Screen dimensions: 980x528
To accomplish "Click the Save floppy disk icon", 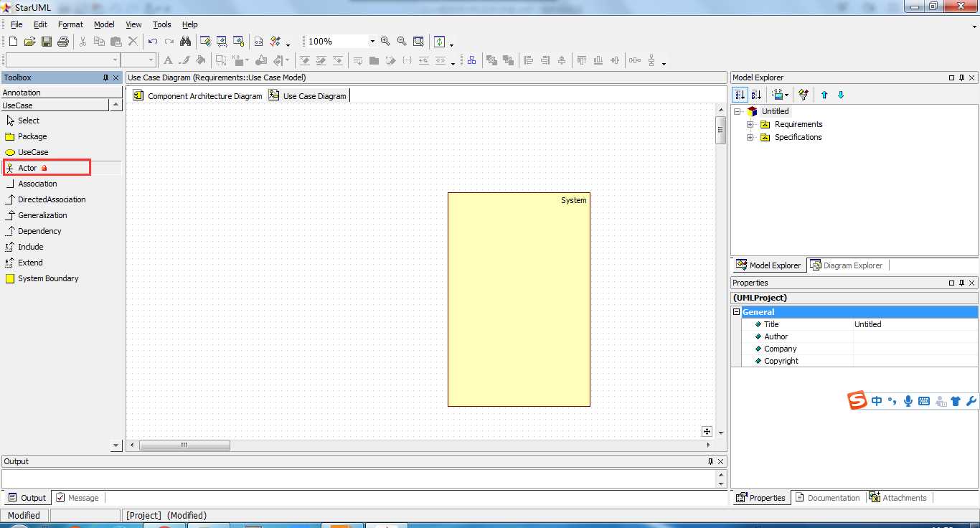I will 46,42.
